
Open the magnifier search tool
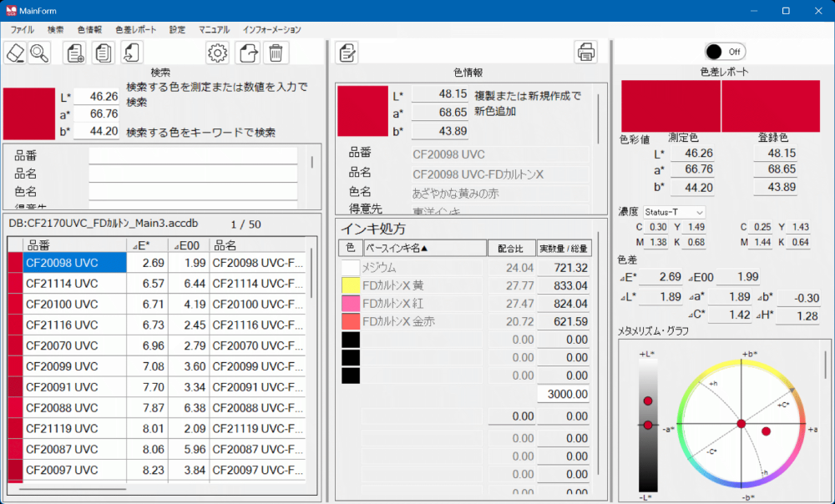coord(39,53)
